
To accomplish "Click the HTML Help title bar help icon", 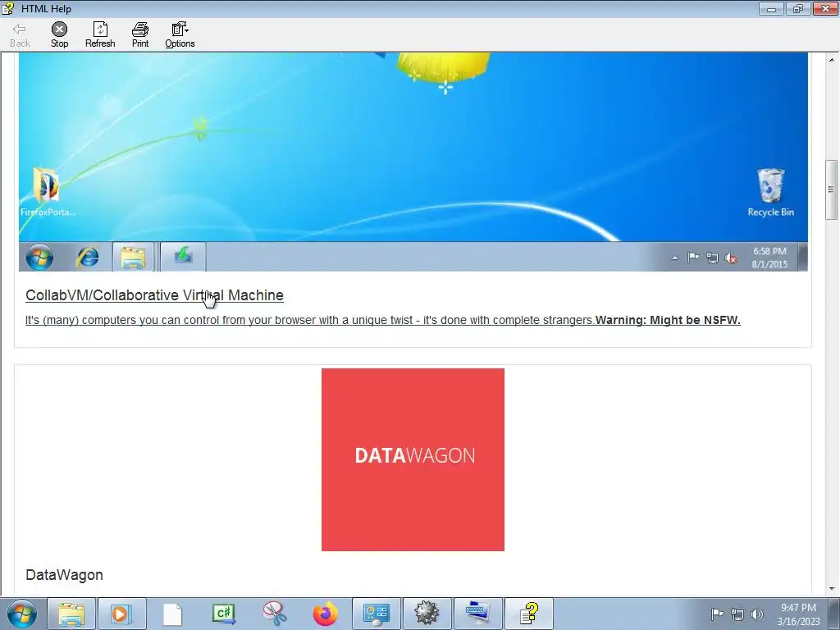I will (8, 8).
